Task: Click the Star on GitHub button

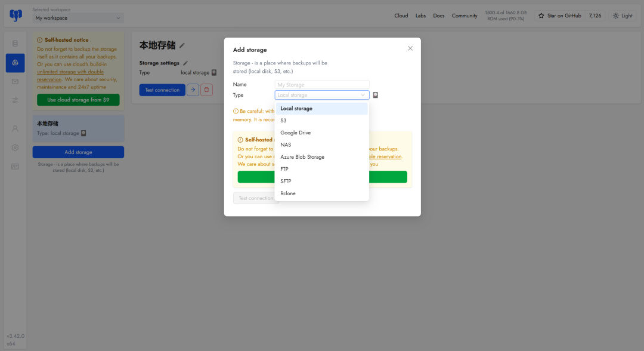Action: 559,16
